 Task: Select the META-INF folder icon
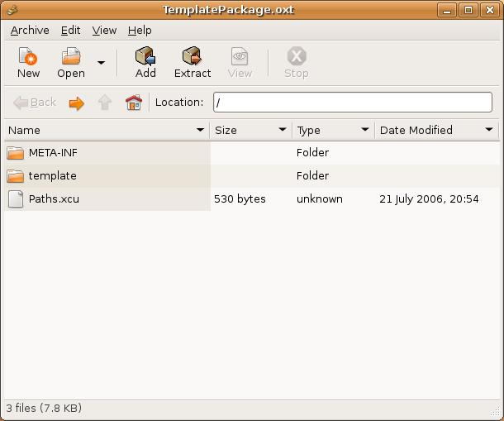click(16, 153)
